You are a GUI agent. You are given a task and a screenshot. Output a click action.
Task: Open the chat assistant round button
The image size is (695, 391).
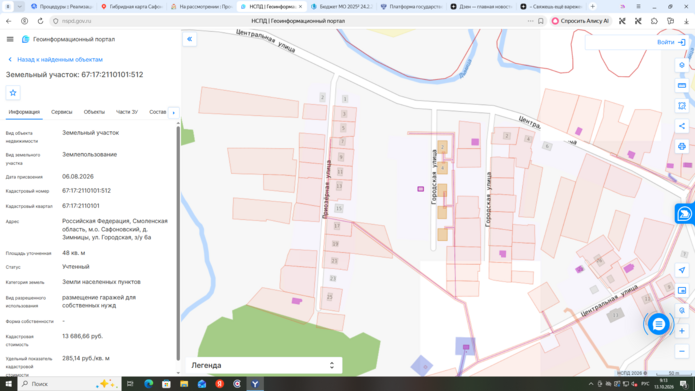click(658, 325)
